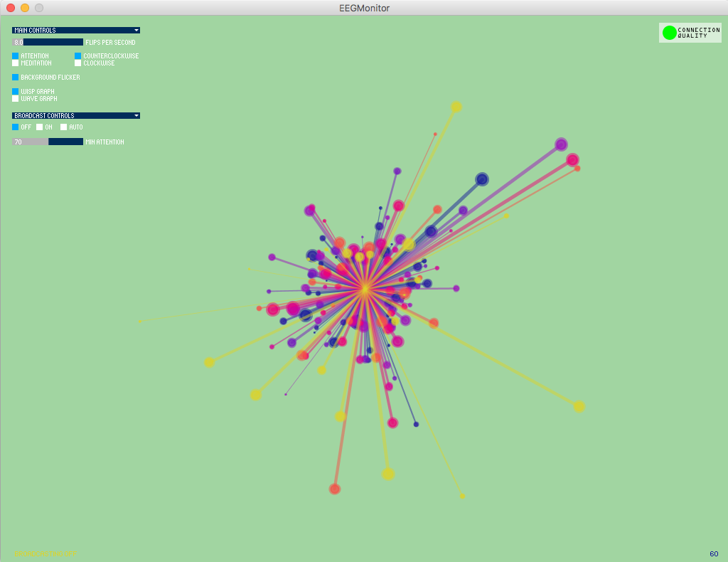Toggle the Counterclockwise checkbox
The width and height of the screenshot is (728, 562).
[78, 55]
